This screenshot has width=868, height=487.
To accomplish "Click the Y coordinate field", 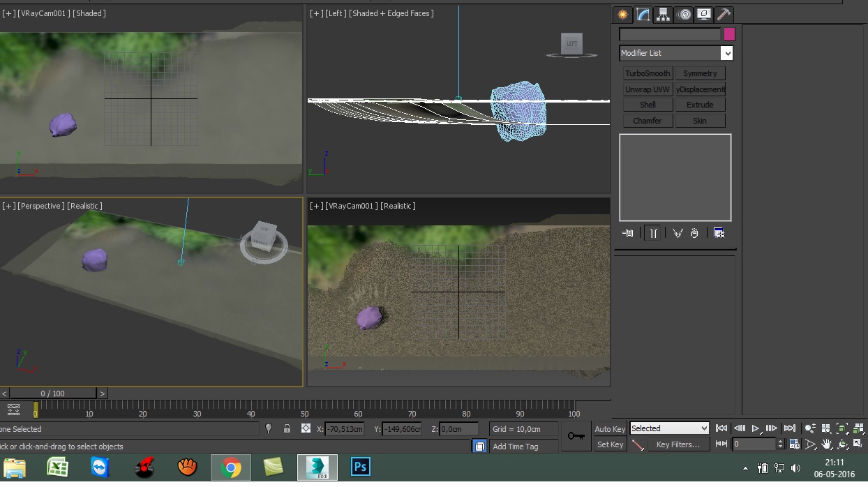I will (x=402, y=429).
